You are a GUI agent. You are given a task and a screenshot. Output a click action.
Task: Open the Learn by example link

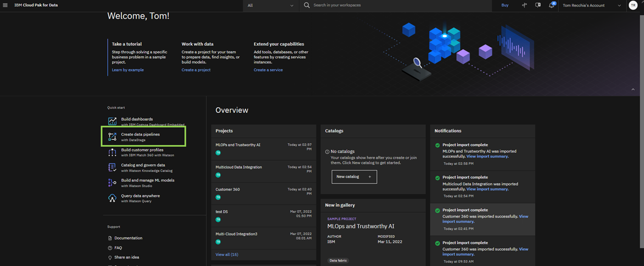(128, 70)
